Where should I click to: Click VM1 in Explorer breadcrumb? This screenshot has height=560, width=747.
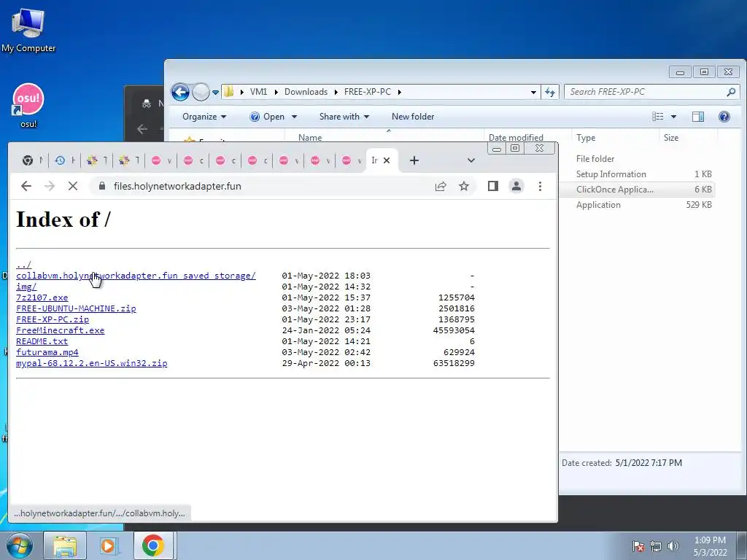259,92
